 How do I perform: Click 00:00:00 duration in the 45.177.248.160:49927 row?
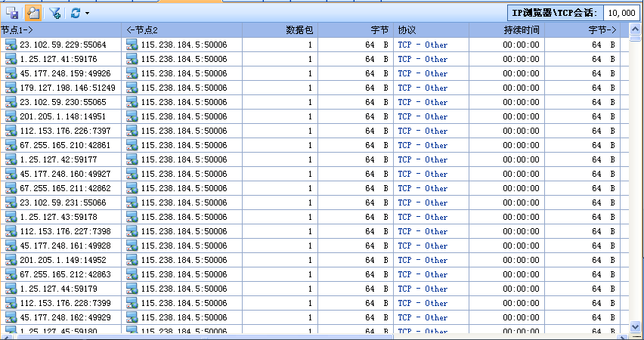[x=521, y=174]
